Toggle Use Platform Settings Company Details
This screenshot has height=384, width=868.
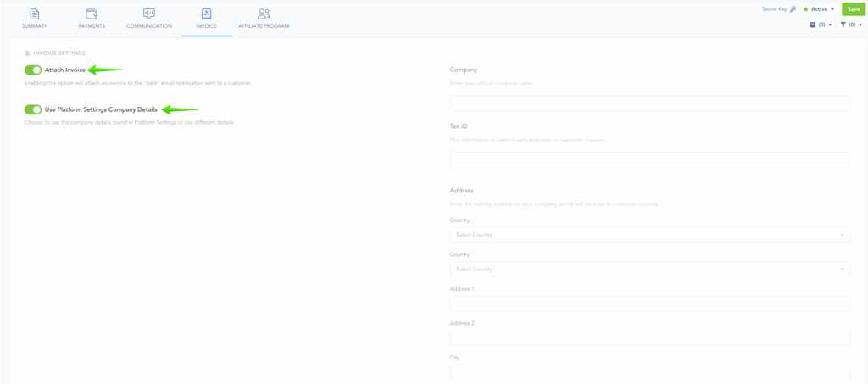(x=33, y=109)
